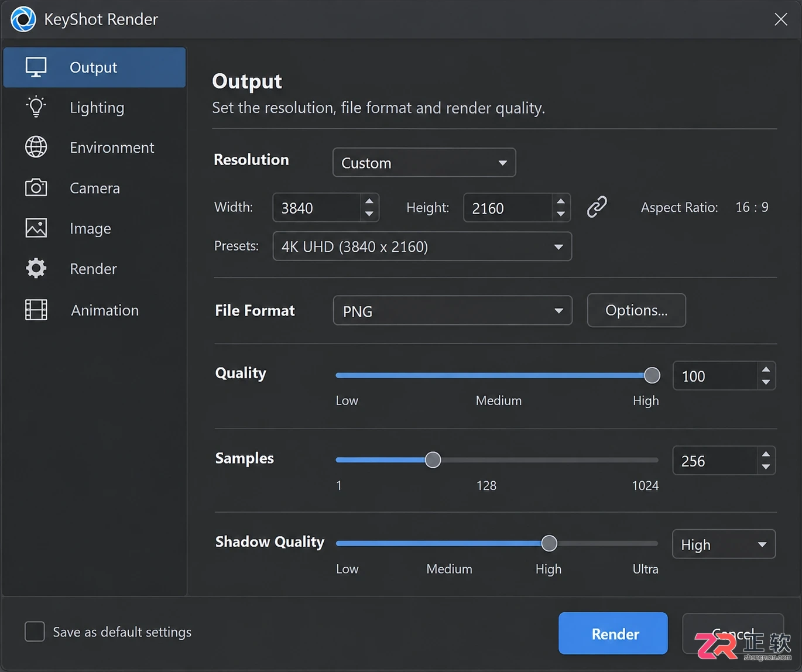Increase Height using the up arrow
The height and width of the screenshot is (672, 802).
561,201
